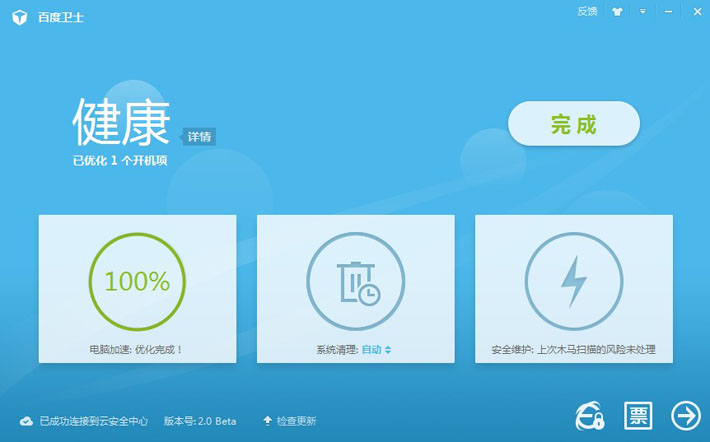Screen dimensions: 710x442
Task: Click the 电脑加速 optimization complete label
Action: pyautogui.click(x=137, y=350)
